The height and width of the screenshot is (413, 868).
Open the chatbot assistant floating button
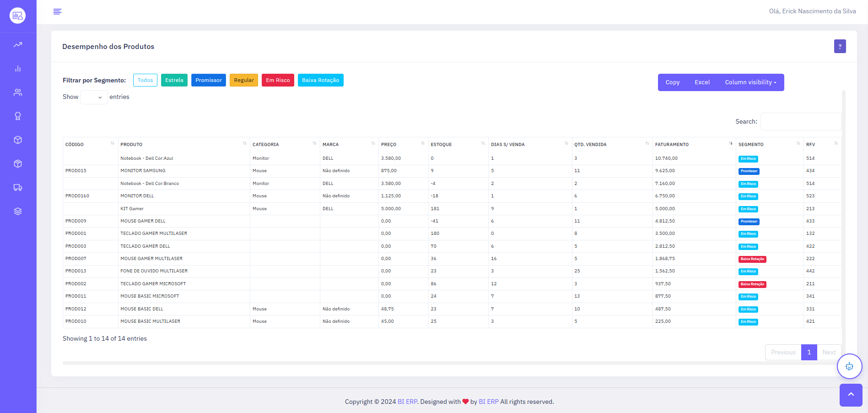(849, 366)
